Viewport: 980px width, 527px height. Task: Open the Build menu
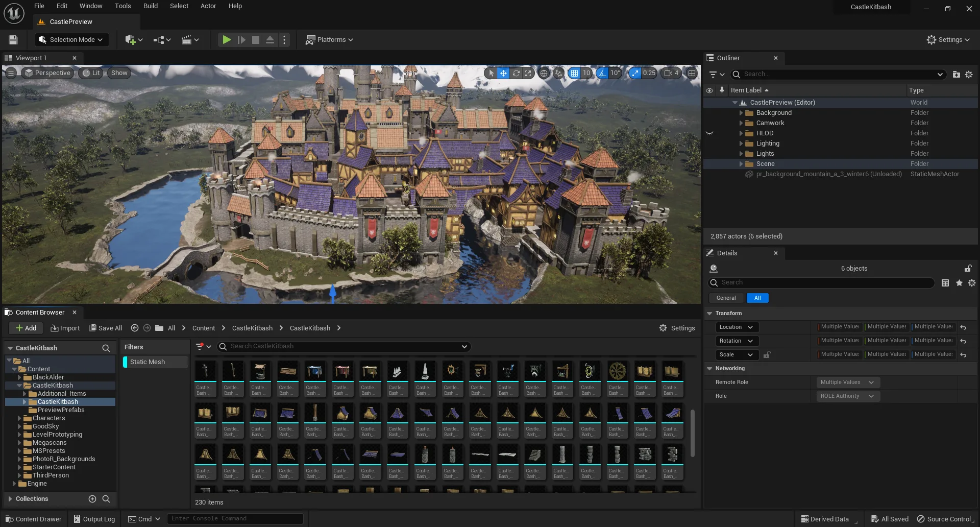click(x=150, y=6)
